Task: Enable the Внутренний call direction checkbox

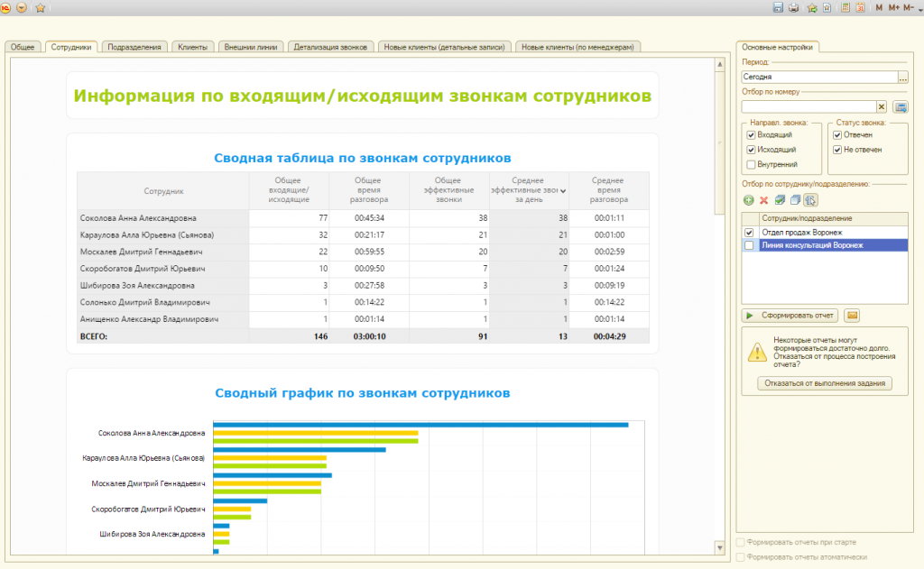Action: [x=750, y=164]
